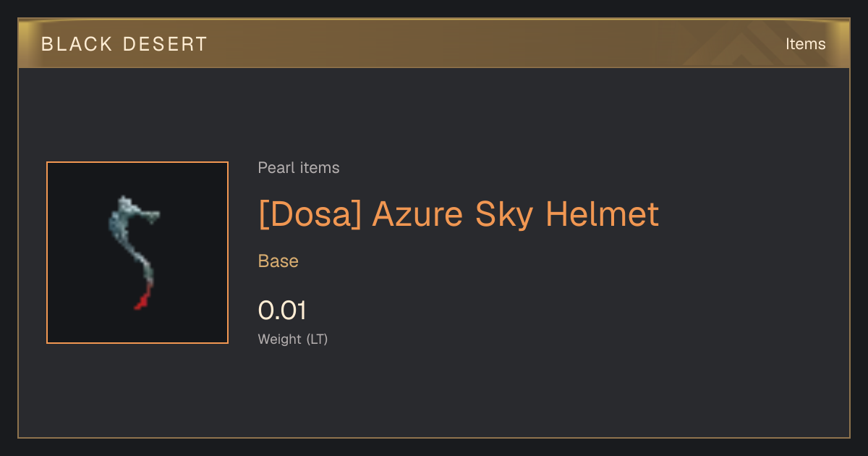Image resolution: width=868 pixels, height=456 pixels.
Task: Click the Weight (LT) label
Action: click(x=293, y=339)
